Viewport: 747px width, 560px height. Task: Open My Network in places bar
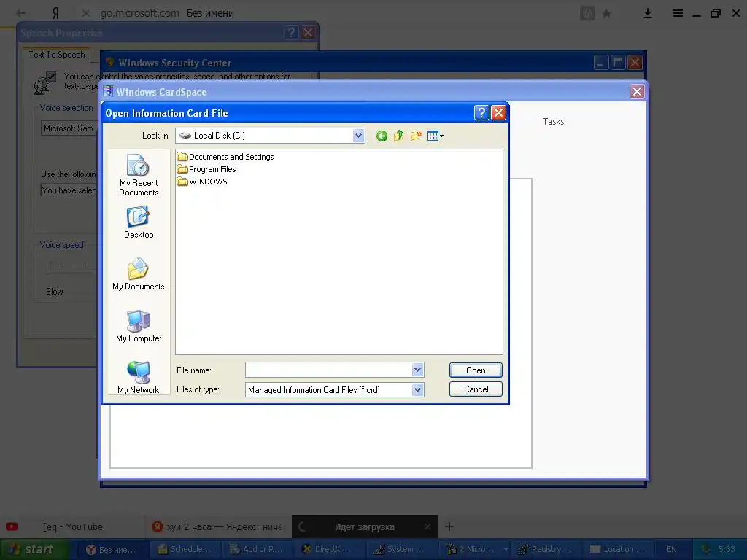point(139,377)
